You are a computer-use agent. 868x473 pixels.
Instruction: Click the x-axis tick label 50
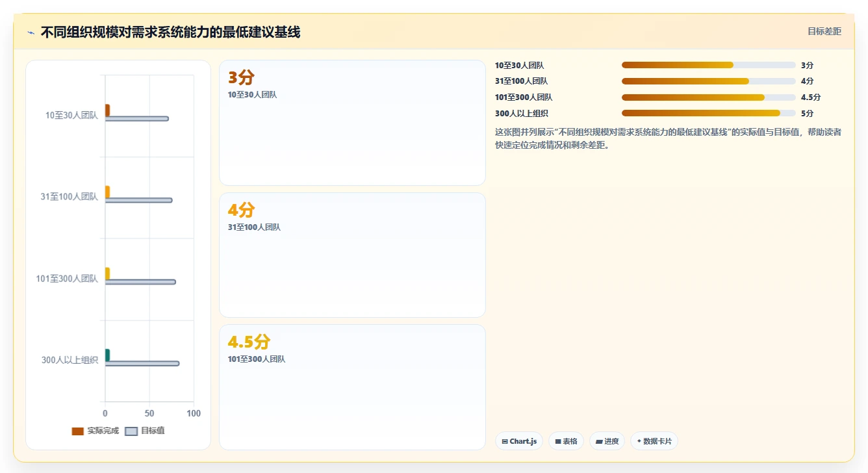point(149,413)
